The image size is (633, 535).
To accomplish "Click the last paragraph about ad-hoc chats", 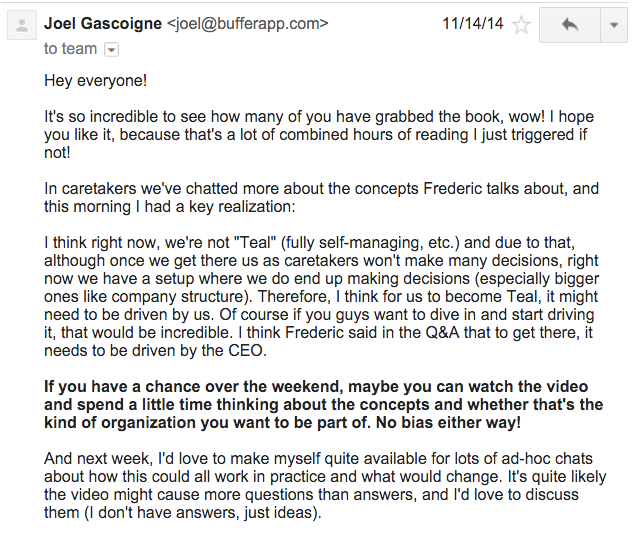I will (325, 486).
